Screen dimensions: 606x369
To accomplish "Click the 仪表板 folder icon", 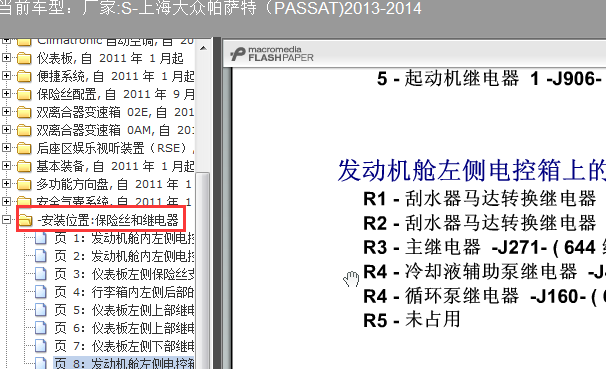I will click(x=24, y=58).
